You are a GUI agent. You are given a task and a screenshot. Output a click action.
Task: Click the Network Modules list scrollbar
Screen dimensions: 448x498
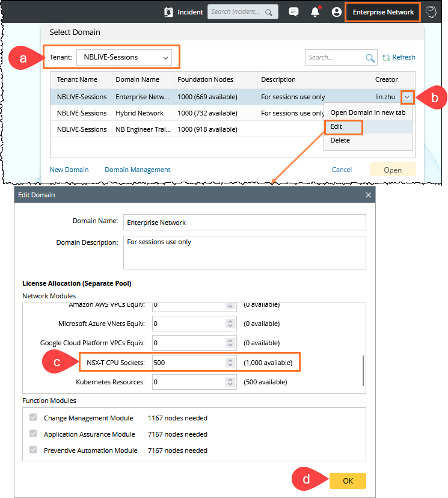click(x=363, y=370)
